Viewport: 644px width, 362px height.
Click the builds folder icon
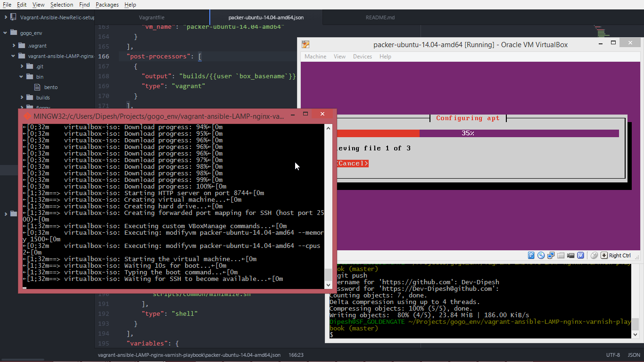(30, 98)
